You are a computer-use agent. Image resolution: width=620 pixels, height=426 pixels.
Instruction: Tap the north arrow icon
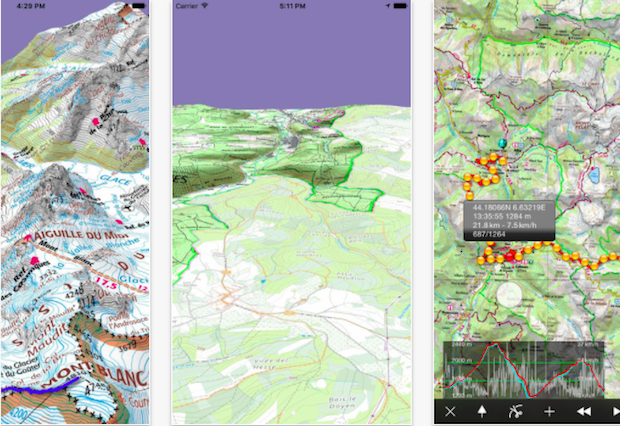[481, 411]
